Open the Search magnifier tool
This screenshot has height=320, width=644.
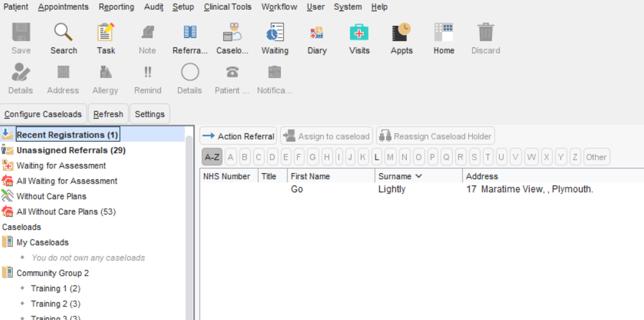[64, 33]
